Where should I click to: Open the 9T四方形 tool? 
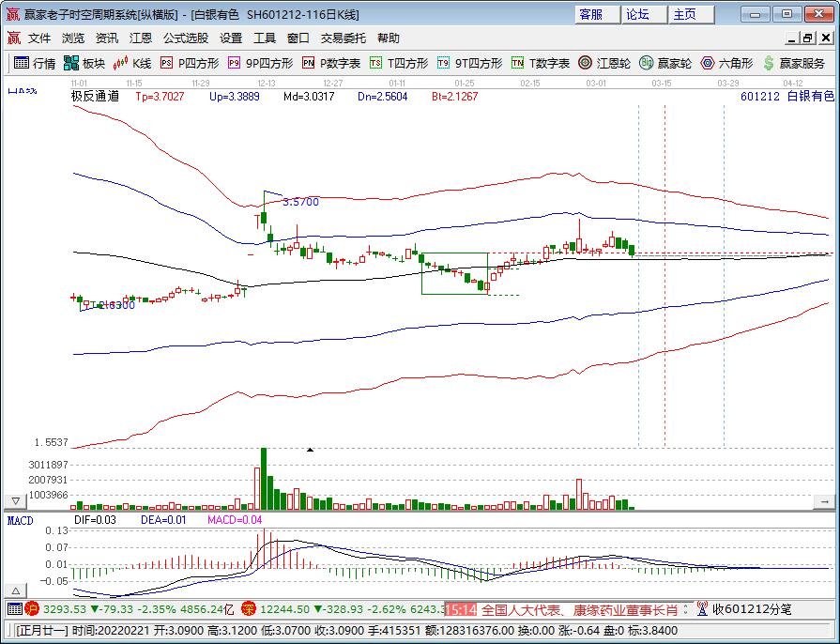tap(470, 63)
